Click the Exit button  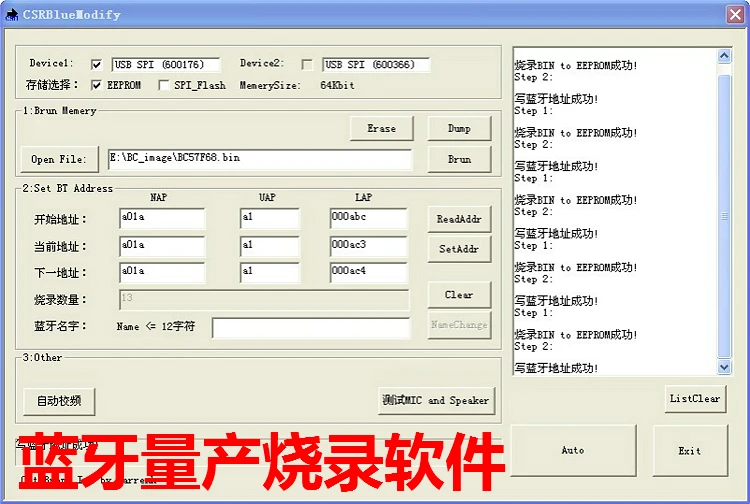pyautogui.click(x=690, y=450)
